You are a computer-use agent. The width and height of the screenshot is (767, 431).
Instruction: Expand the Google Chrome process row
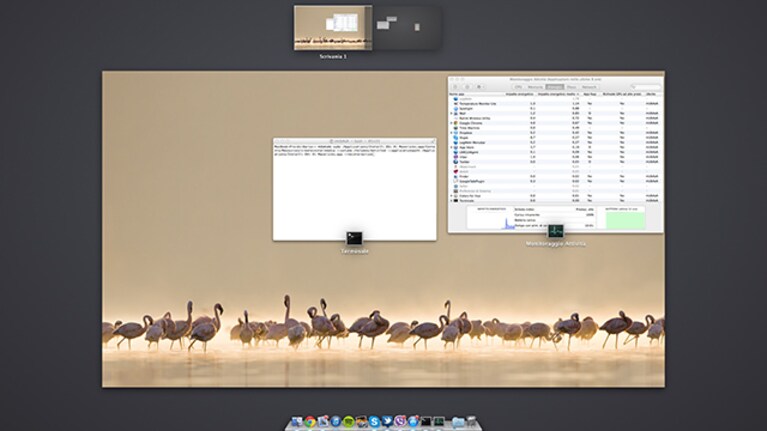coord(451,123)
